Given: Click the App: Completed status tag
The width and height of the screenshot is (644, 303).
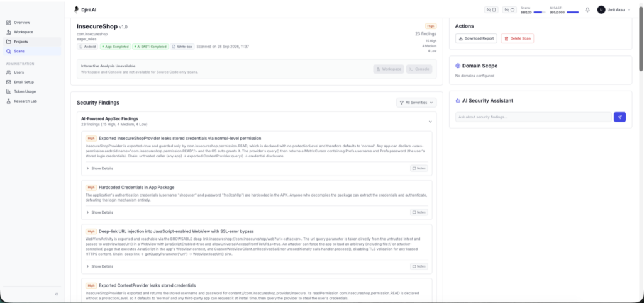Looking at the screenshot, I should click(x=116, y=47).
